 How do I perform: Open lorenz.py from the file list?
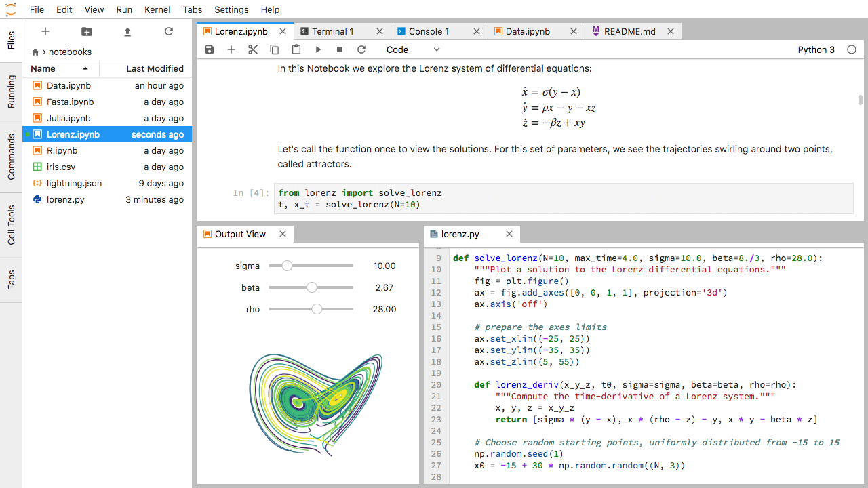64,199
